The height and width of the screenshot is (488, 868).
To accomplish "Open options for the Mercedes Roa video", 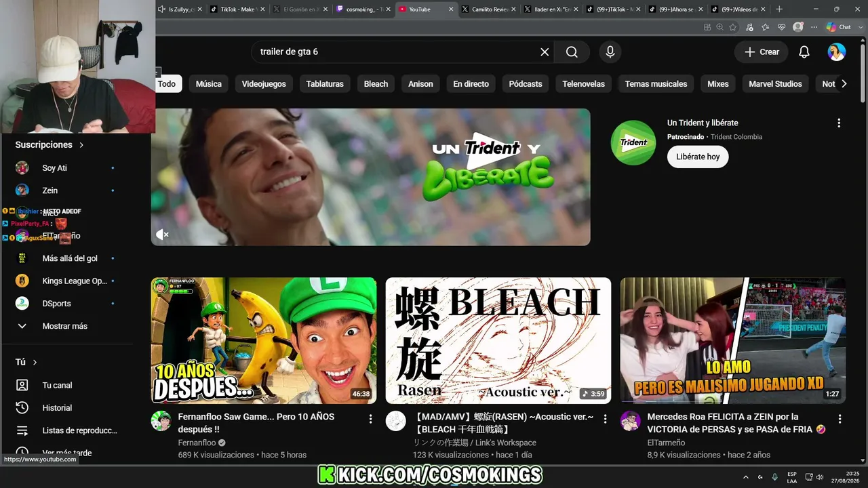I will (840, 420).
